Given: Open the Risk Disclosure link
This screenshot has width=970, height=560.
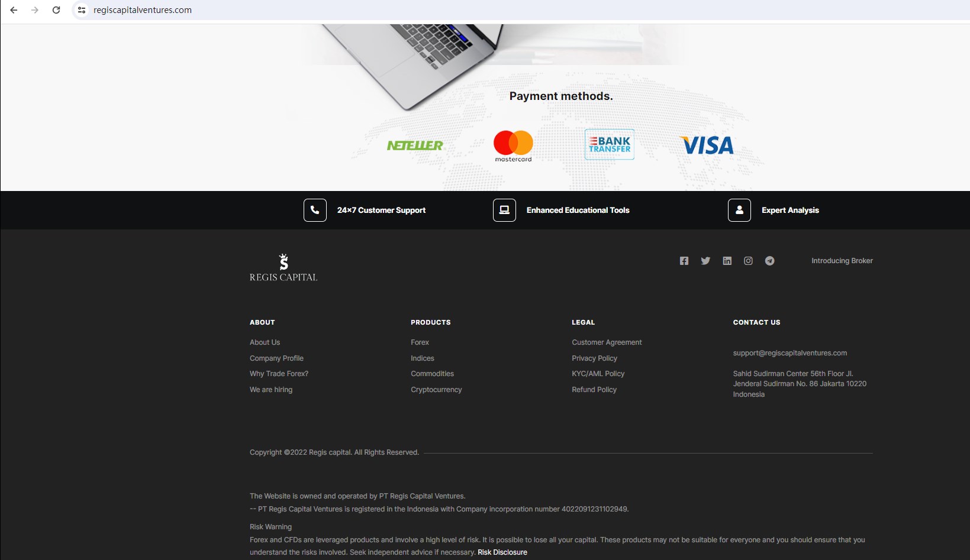Looking at the screenshot, I should point(502,552).
